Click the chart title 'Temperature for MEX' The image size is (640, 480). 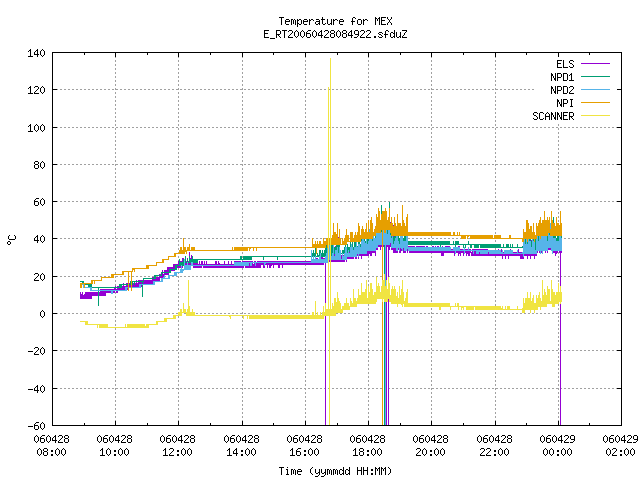[335, 21]
